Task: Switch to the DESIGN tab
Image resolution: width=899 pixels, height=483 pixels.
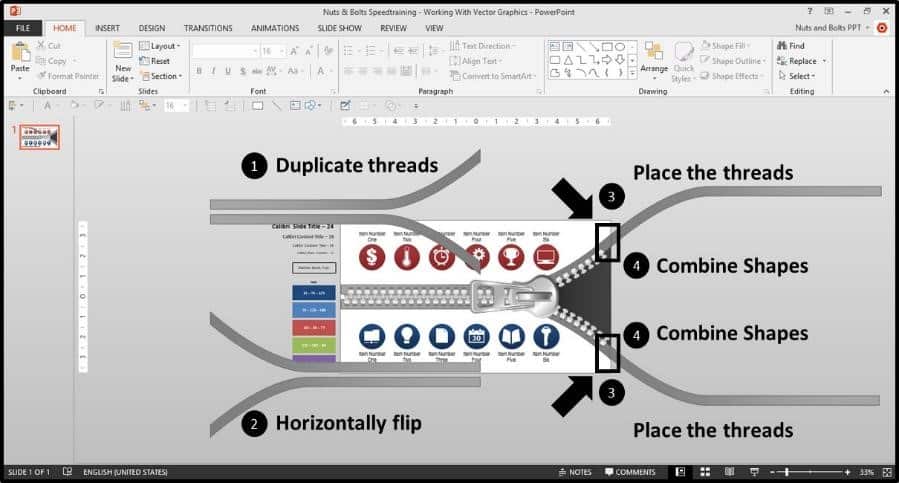Action: 152,28
